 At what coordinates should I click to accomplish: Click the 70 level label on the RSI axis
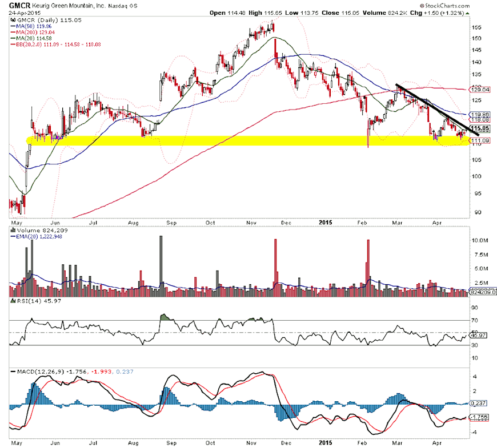coord(475,320)
